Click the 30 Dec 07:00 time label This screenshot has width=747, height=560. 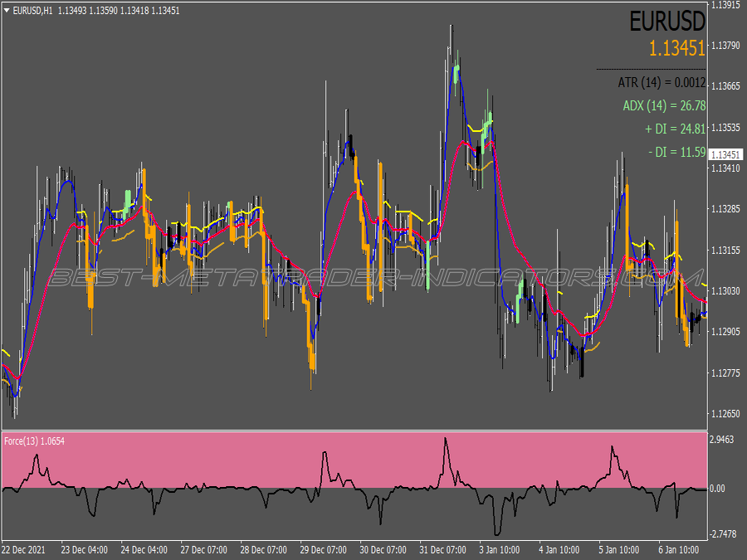pyautogui.click(x=383, y=549)
